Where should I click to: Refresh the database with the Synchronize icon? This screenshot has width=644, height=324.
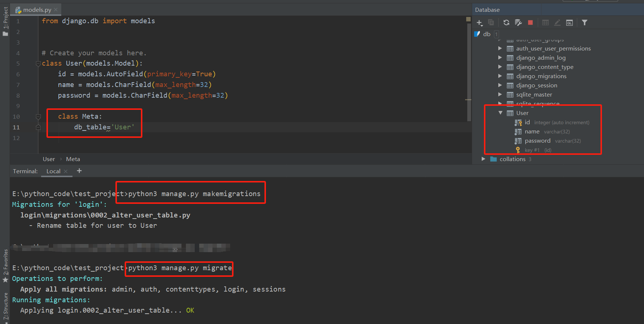[x=506, y=23]
